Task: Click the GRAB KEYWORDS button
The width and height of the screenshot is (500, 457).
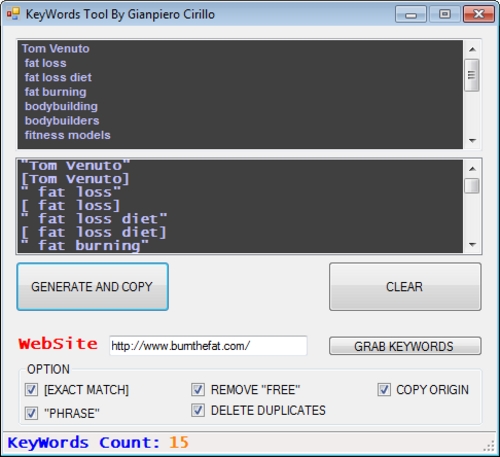Action: [405, 346]
